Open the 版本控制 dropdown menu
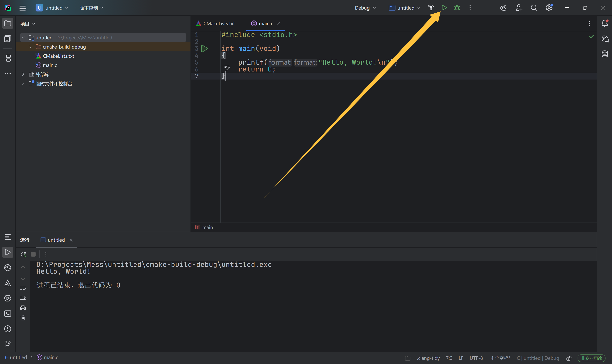612x364 pixels. click(91, 8)
